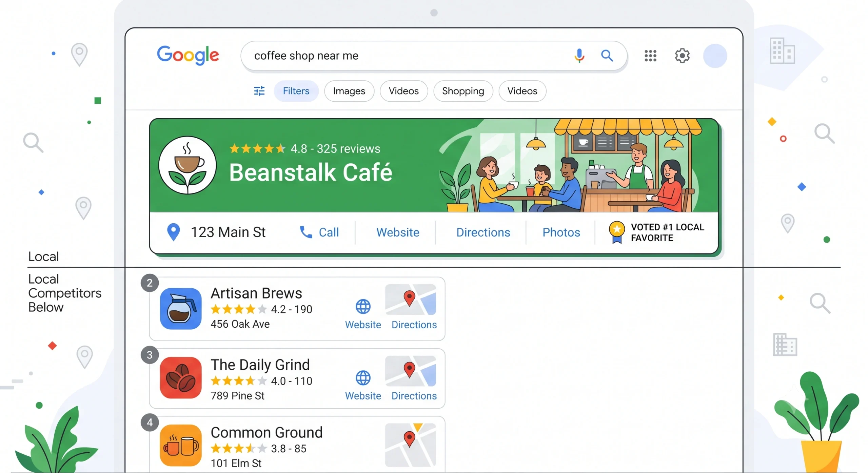Open the account profile avatar
The image size is (868, 473).
point(715,56)
